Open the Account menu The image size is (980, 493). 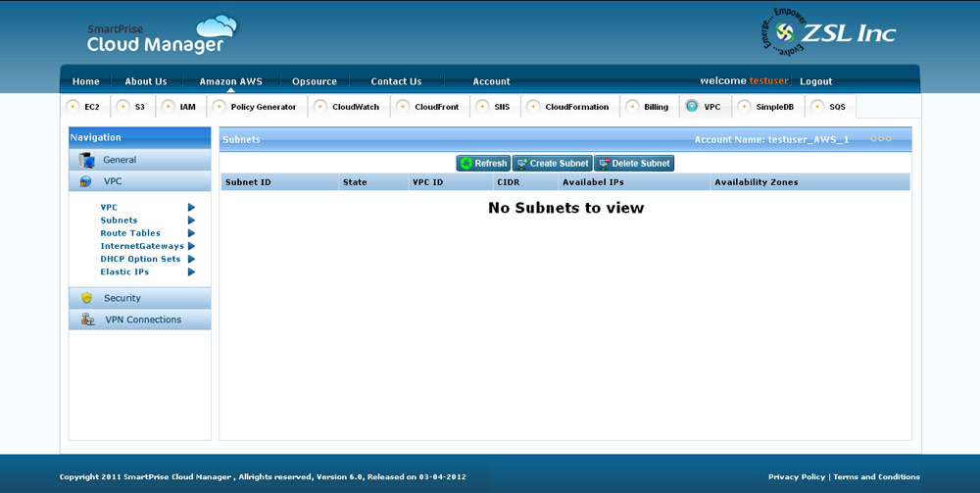click(491, 81)
